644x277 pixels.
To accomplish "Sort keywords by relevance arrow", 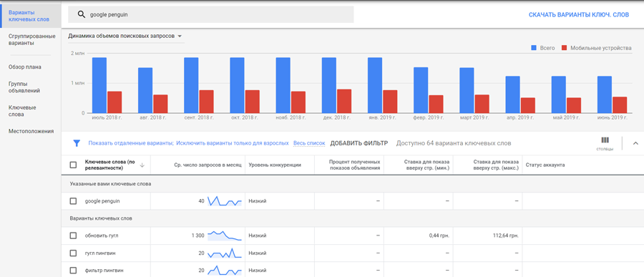I will pos(142,165).
